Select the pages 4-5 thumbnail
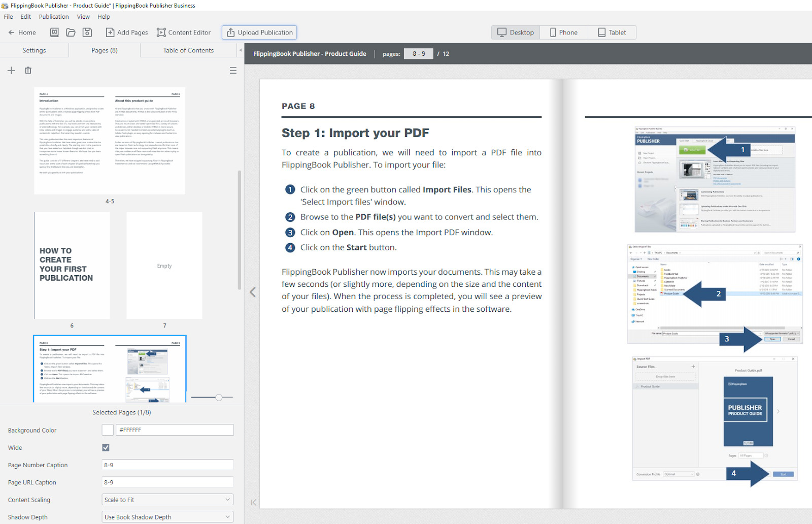Viewport: 812px width, 524px height. (110, 141)
